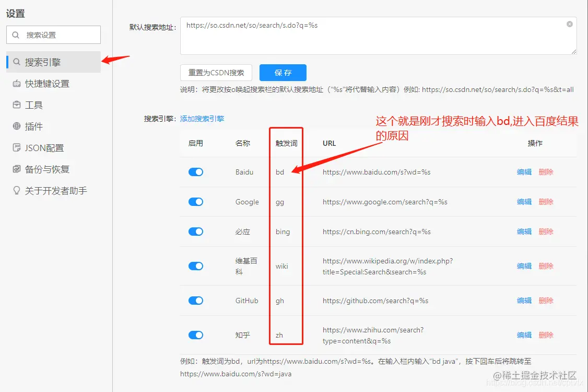Open the 备份与恢复 section

(x=54, y=169)
